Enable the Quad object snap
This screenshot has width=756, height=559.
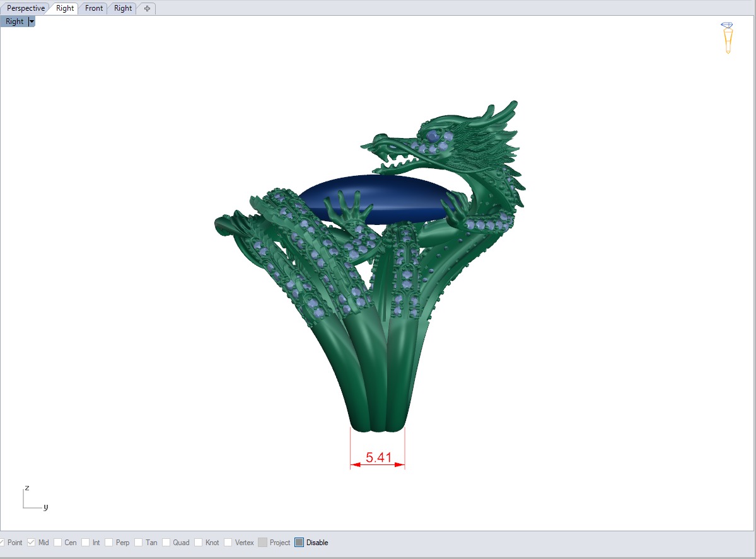pyautogui.click(x=166, y=543)
